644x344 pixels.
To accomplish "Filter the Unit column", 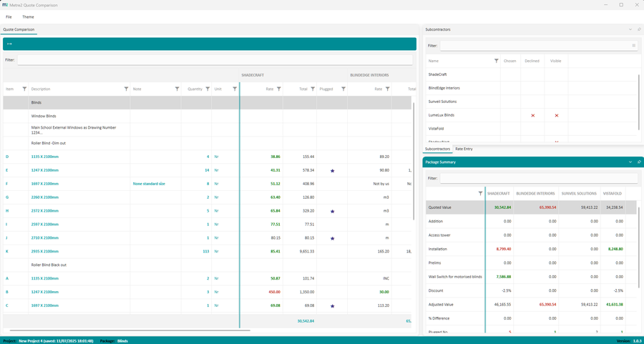I will (235, 89).
